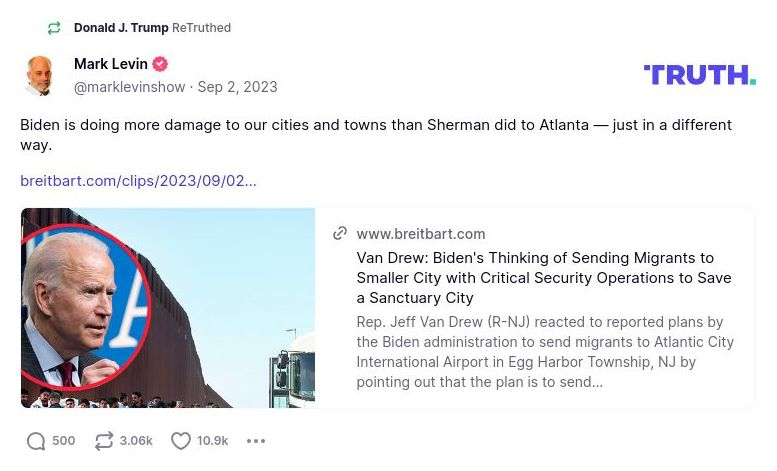Click the TRUTH. logo

[x=699, y=75]
